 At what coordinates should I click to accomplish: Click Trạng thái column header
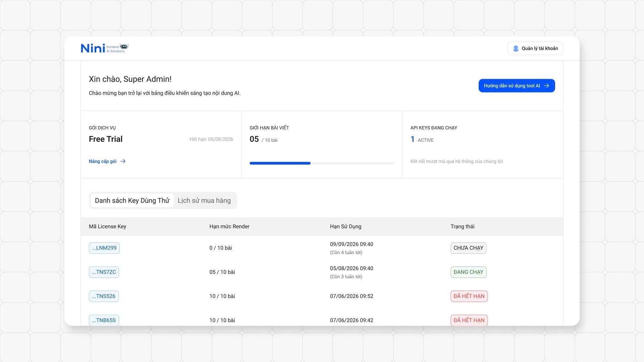pyautogui.click(x=463, y=227)
